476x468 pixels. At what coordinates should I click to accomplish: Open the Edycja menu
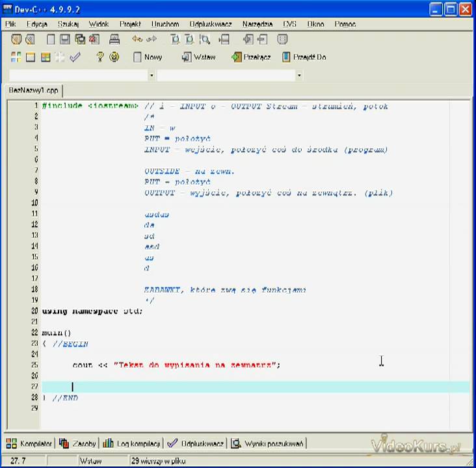tap(36, 24)
